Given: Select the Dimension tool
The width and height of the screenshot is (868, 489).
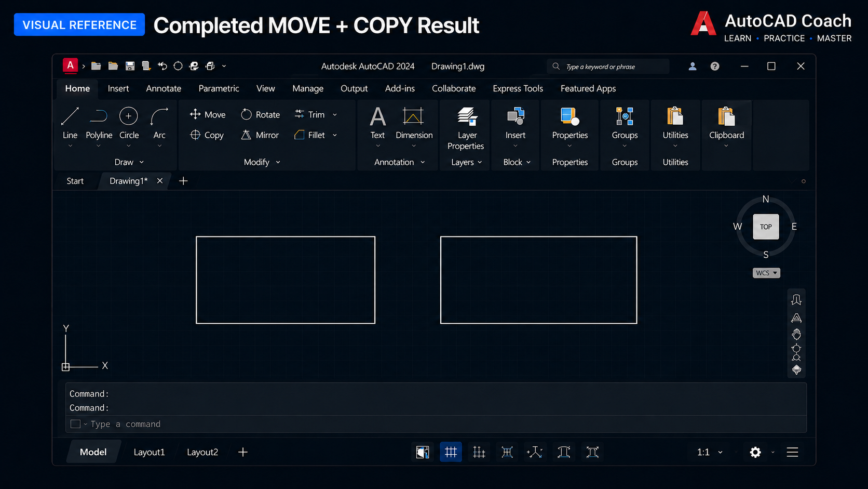Looking at the screenshot, I should coord(414,124).
